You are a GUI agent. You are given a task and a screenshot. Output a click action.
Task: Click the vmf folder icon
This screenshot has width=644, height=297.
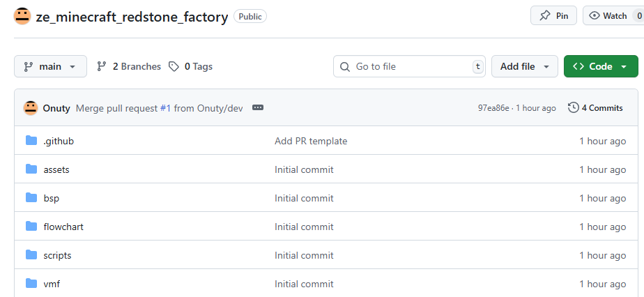pyautogui.click(x=31, y=284)
